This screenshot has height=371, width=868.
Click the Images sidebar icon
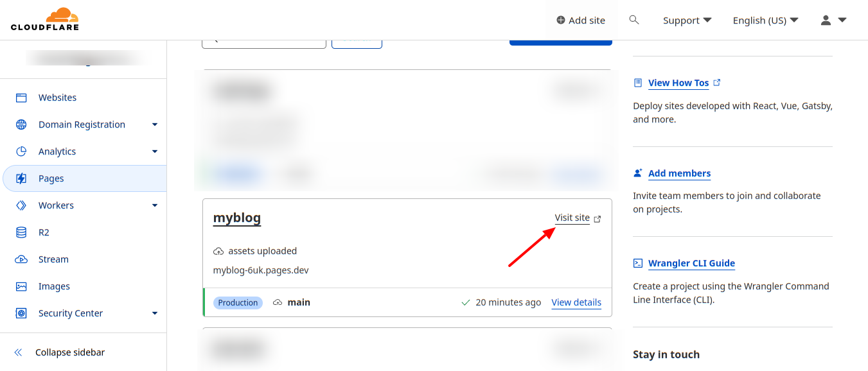coord(21,286)
